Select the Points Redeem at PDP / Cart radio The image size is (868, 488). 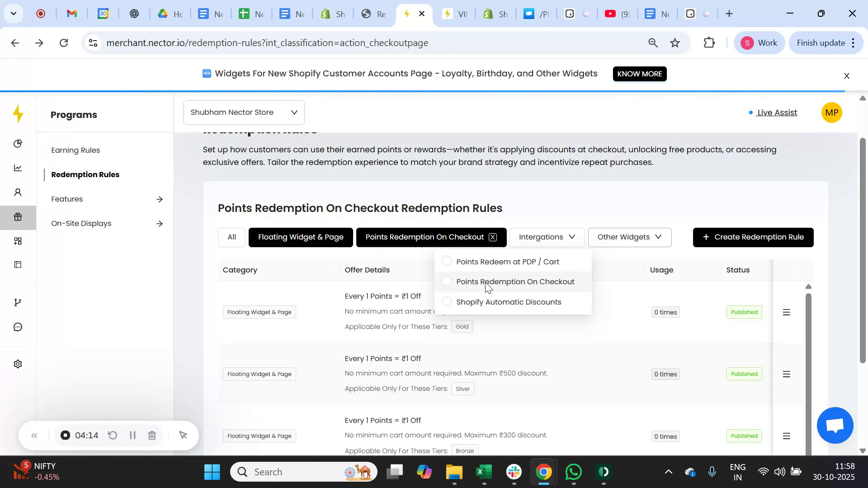tap(447, 261)
